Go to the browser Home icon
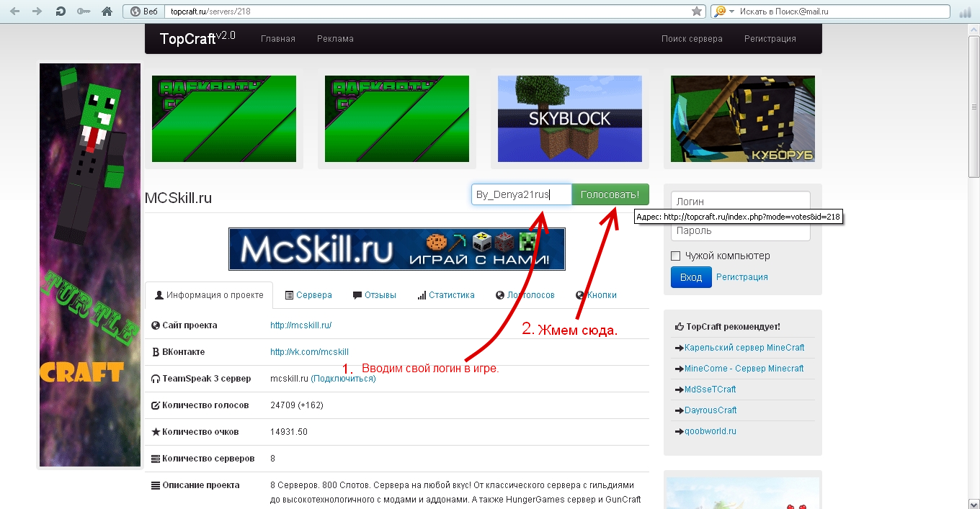The height and width of the screenshot is (509, 980). pyautogui.click(x=107, y=11)
